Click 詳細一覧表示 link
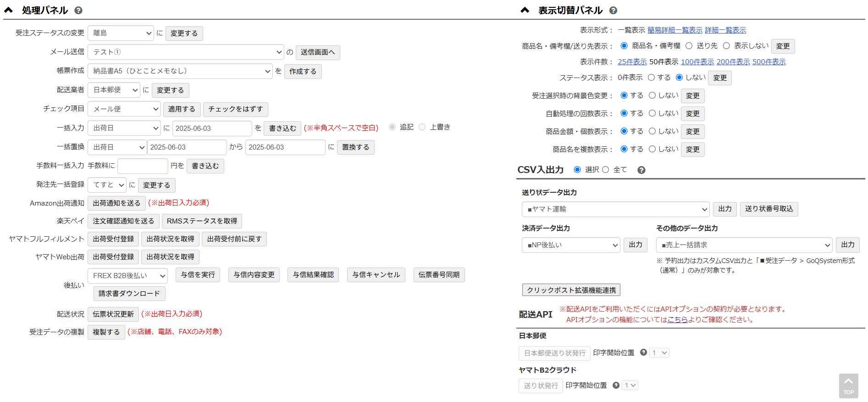 (x=725, y=30)
